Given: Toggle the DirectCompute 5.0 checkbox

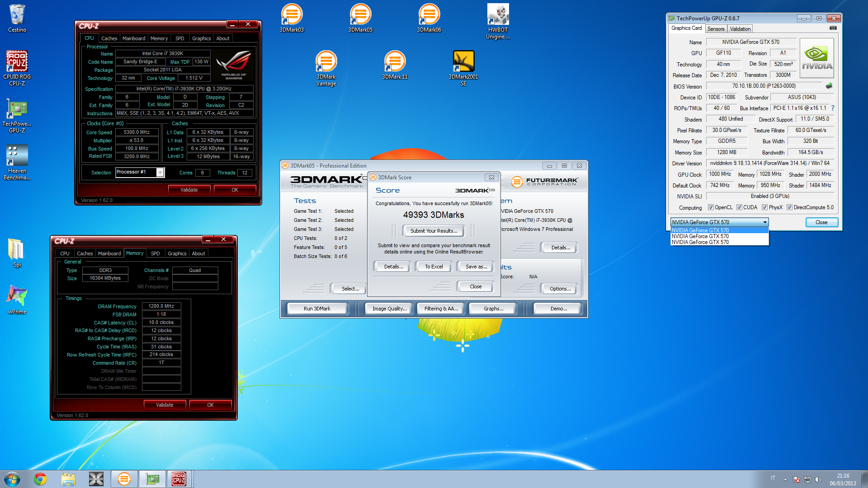Looking at the screenshot, I should coord(789,207).
